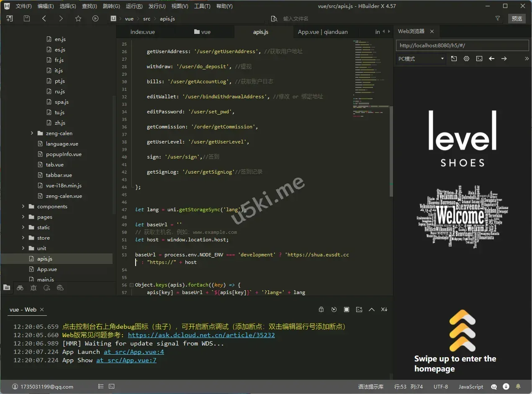Switch to the App.vue | qianduan tab
Screen dimensions: 532x394
[x=323, y=32]
